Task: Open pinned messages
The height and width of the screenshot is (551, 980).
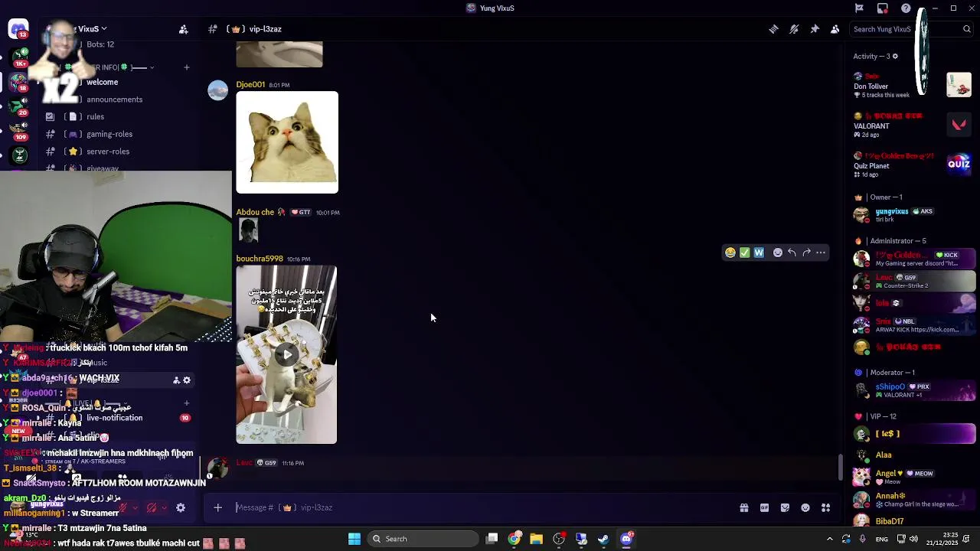Action: pyautogui.click(x=815, y=29)
